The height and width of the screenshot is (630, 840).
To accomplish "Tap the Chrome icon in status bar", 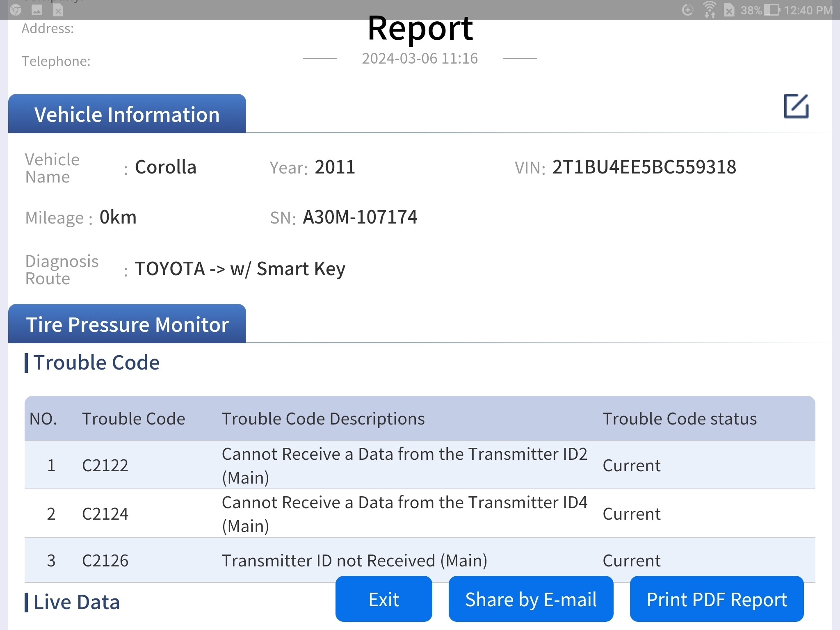I will [x=16, y=10].
